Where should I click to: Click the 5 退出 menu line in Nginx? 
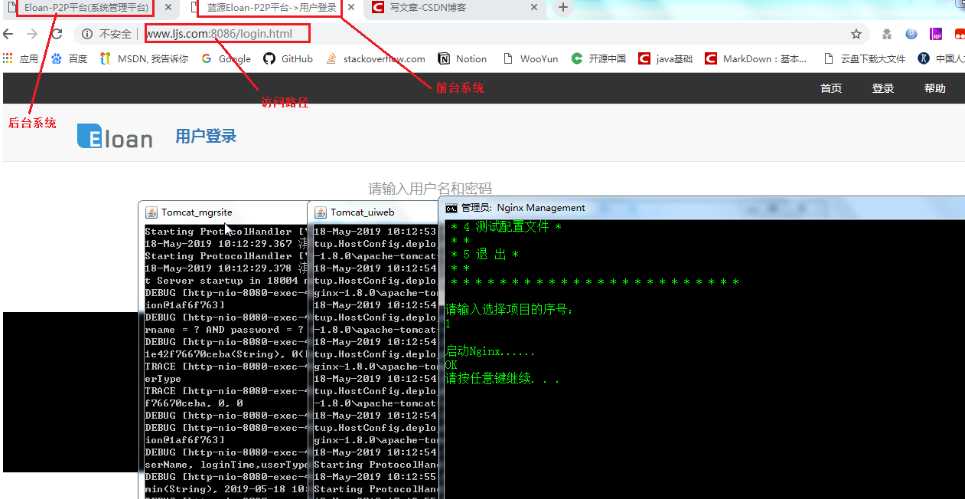point(485,255)
